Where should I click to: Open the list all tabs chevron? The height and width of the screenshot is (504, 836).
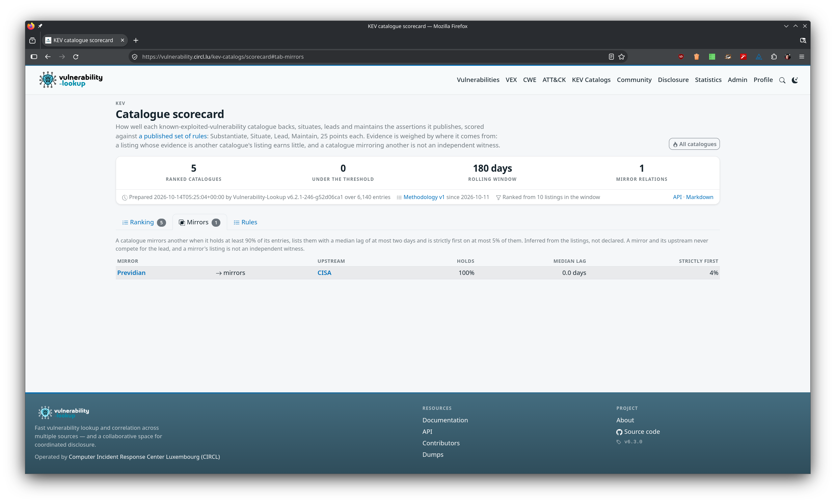(x=803, y=40)
